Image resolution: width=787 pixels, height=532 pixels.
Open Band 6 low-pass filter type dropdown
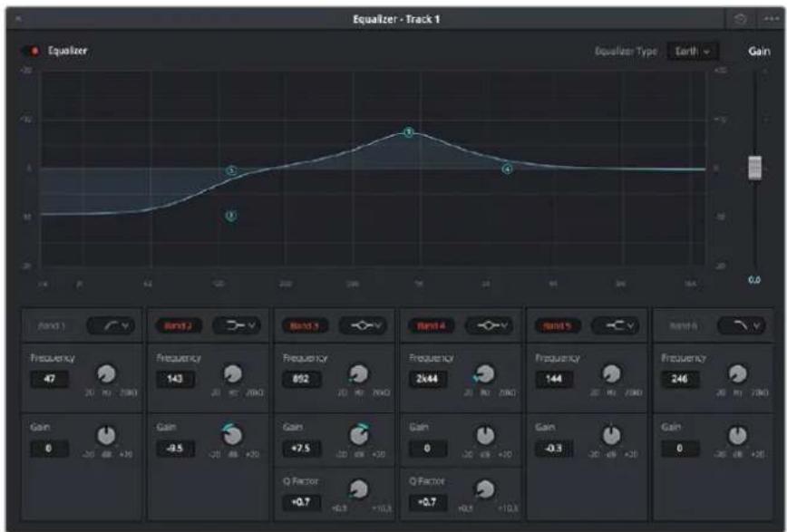coord(742,325)
